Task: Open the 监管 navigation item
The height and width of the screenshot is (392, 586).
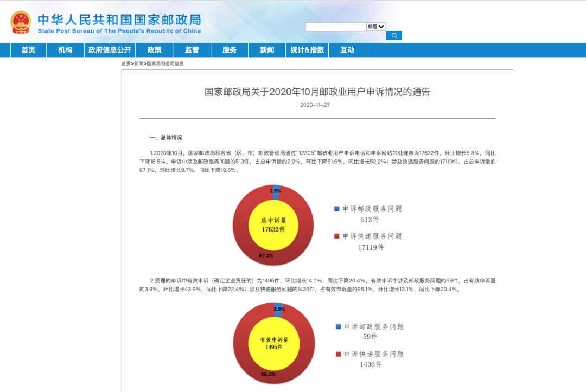Action: [x=192, y=50]
